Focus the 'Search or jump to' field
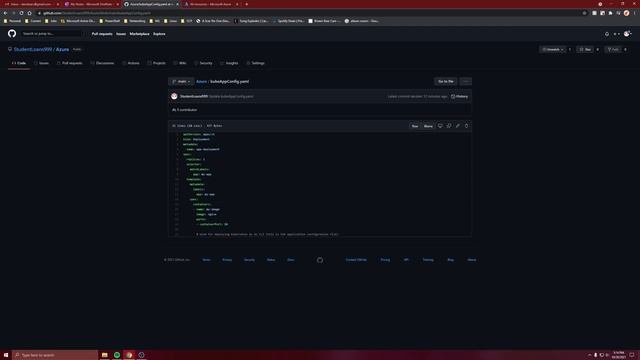The image size is (640, 360). 51,34
